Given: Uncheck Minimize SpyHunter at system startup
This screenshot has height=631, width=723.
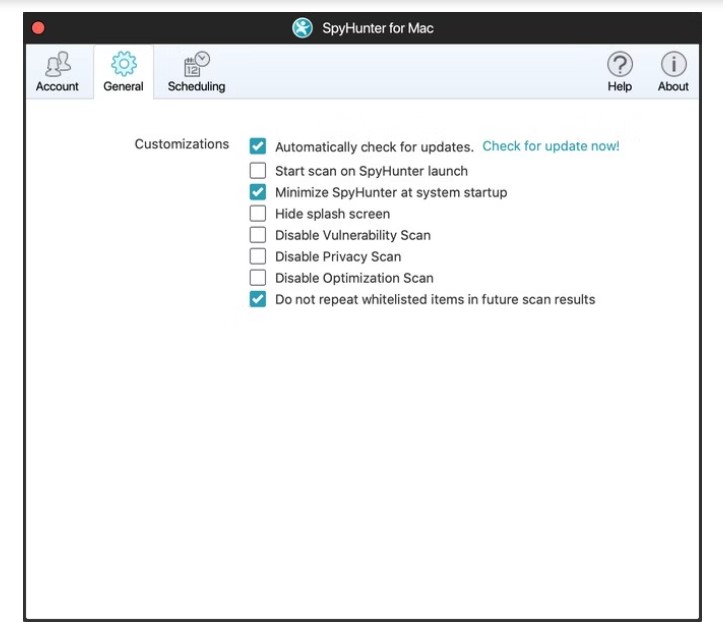Looking at the screenshot, I should coord(258,192).
